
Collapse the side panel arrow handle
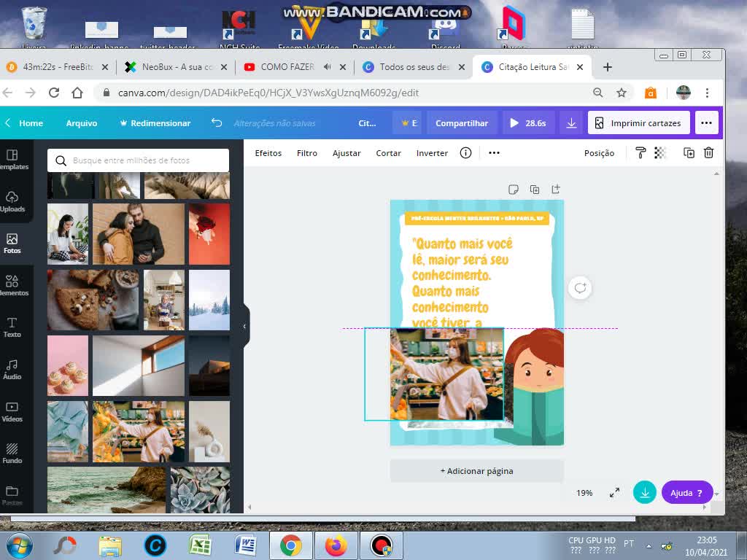pyautogui.click(x=245, y=327)
